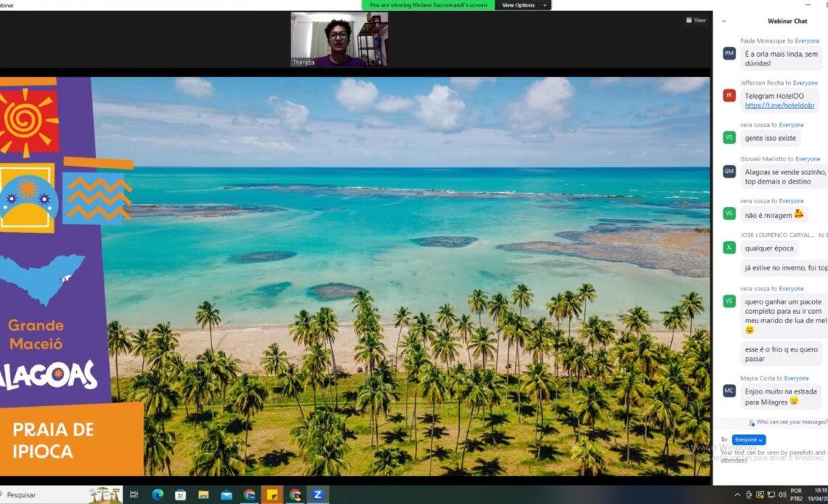Open Microsoft Edge in the taskbar
828x504 pixels.
[x=158, y=495]
